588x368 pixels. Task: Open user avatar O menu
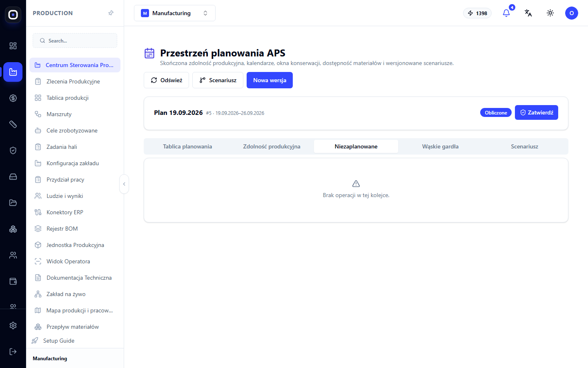point(572,13)
